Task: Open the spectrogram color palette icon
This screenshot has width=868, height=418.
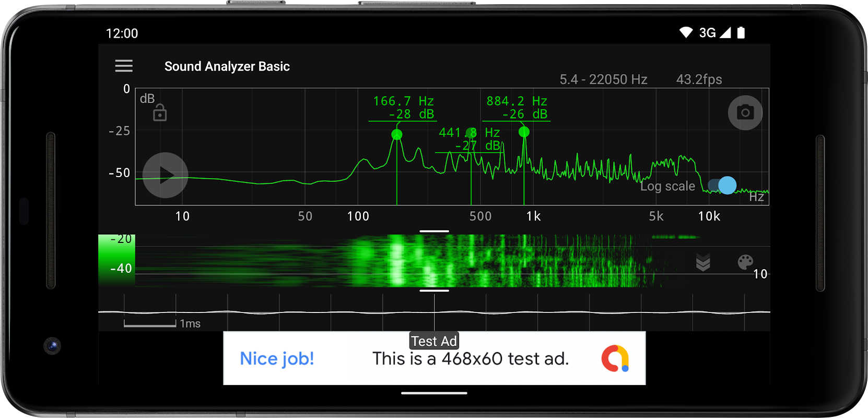Action: pos(745,262)
